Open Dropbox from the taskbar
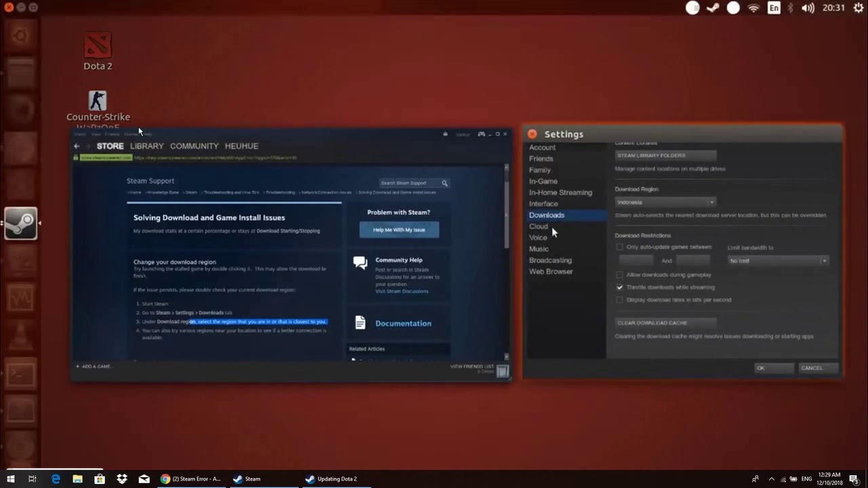Image resolution: width=868 pixels, height=488 pixels. (121, 479)
